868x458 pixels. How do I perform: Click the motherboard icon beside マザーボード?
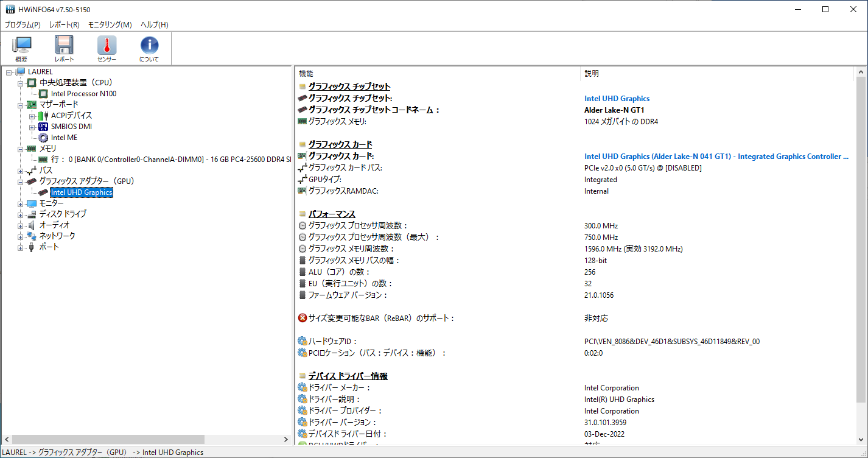(x=32, y=105)
